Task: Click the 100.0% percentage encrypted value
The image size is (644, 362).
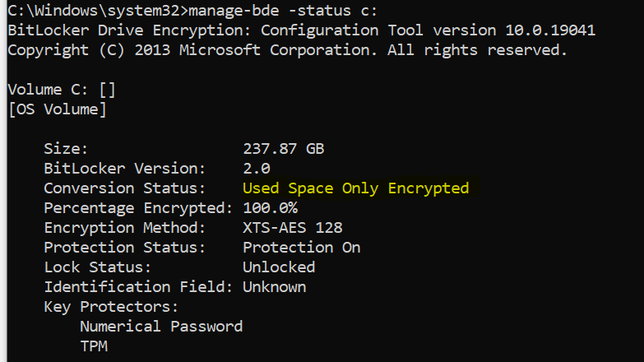Action: click(x=270, y=208)
